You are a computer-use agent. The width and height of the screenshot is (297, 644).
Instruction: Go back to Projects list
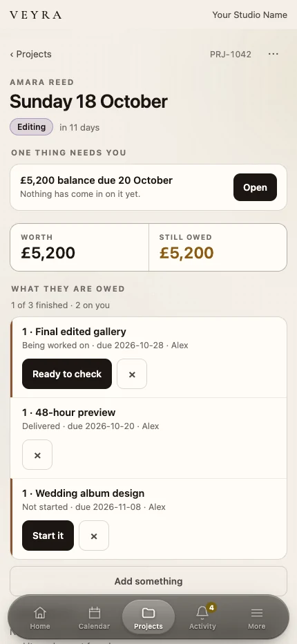tap(31, 54)
